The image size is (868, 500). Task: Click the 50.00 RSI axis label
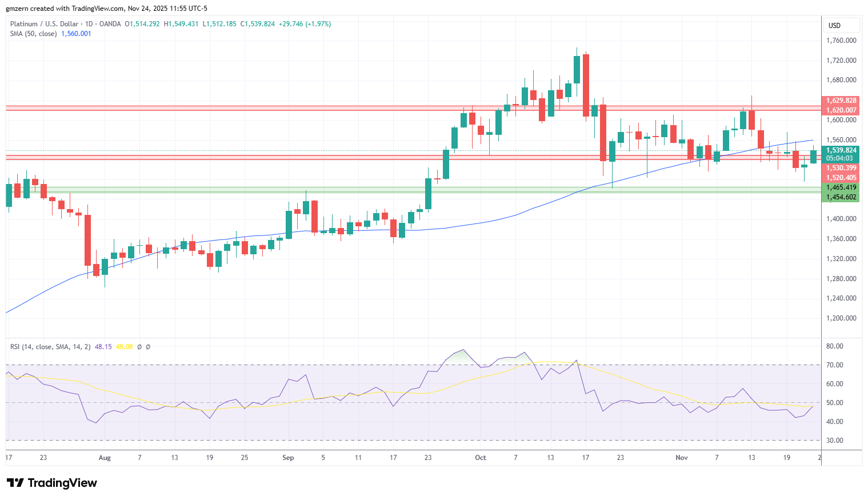click(x=835, y=403)
